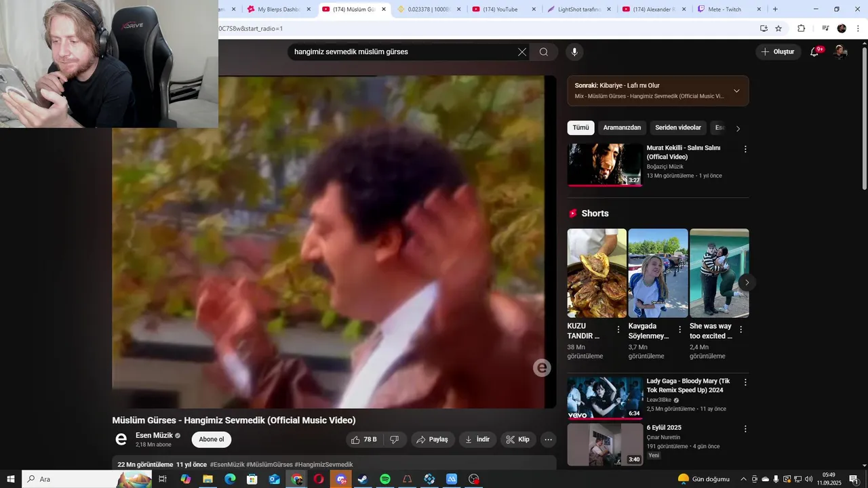This screenshot has height=488, width=868.
Task: Open options for Murat Kekilli video
Action: tap(745, 149)
